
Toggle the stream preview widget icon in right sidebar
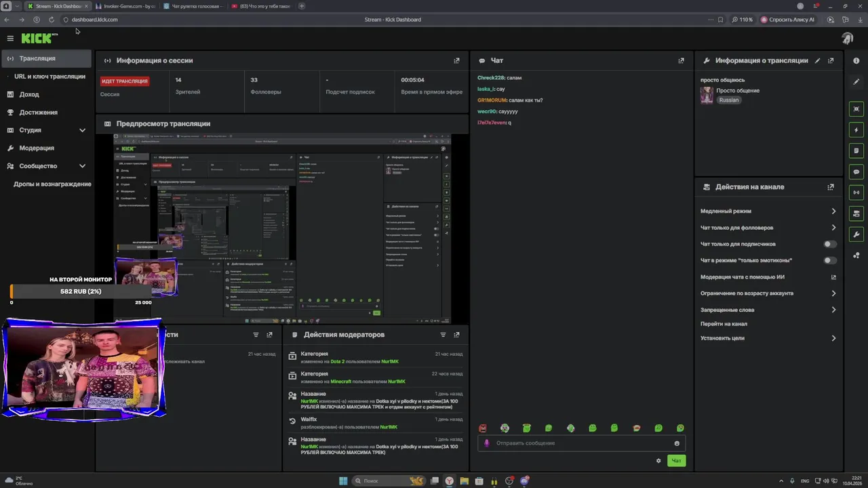pyautogui.click(x=856, y=108)
